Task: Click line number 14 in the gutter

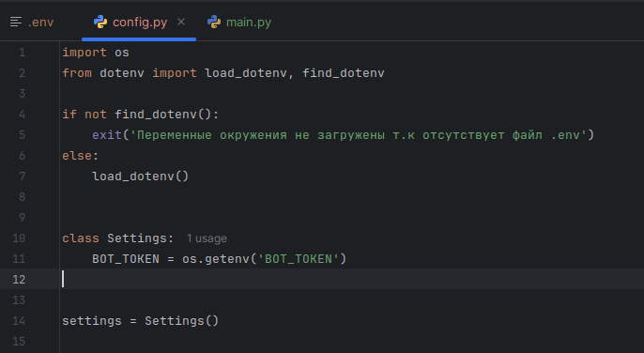Action: tap(19, 320)
